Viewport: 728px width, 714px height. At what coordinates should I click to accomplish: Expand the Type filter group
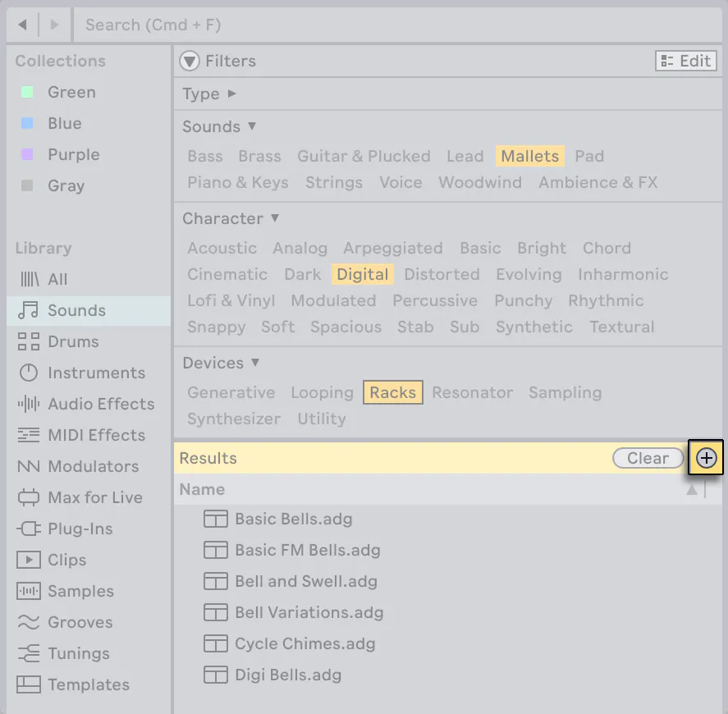click(x=231, y=94)
